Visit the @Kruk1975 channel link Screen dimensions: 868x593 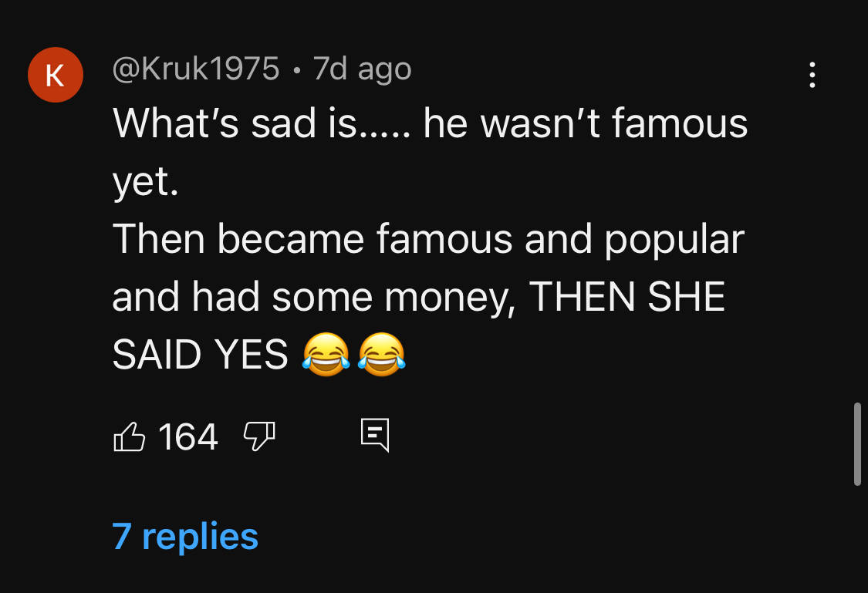tap(195, 69)
